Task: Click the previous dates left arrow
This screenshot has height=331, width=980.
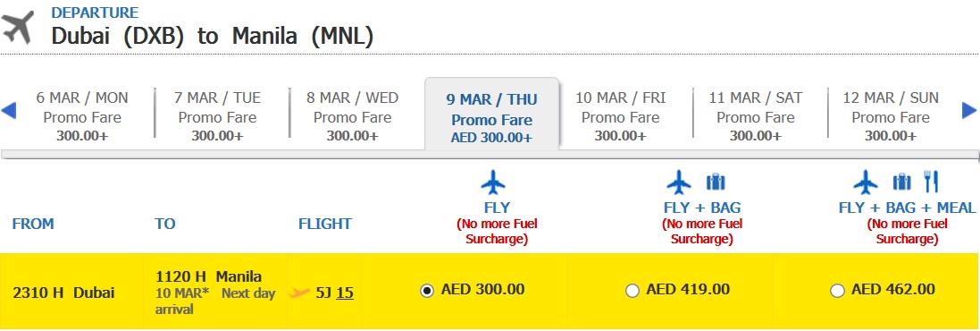Action: [x=8, y=111]
